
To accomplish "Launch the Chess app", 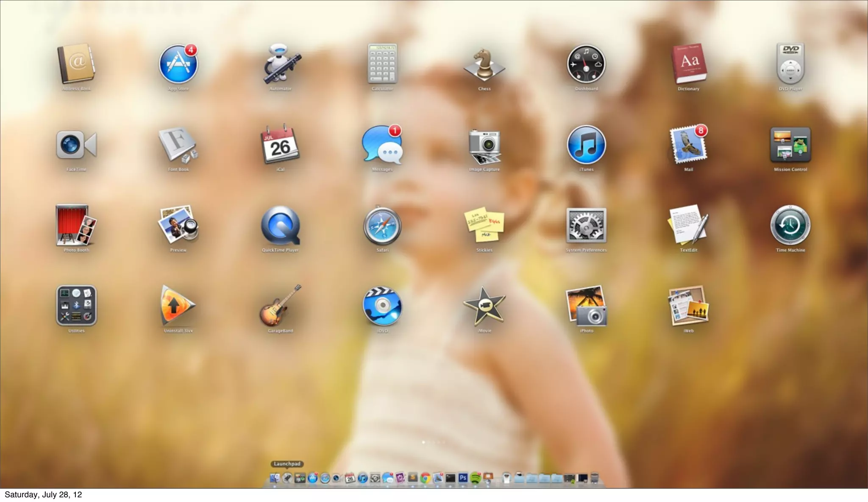I will pyautogui.click(x=484, y=64).
